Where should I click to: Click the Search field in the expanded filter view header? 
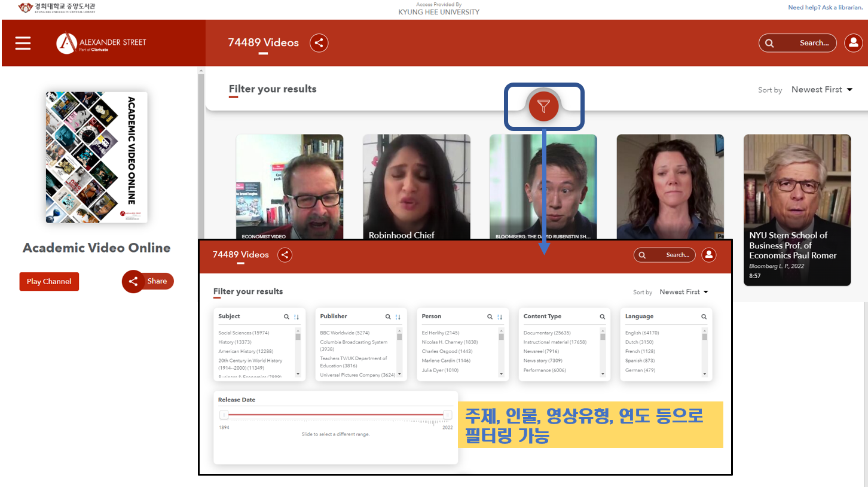[665, 255]
